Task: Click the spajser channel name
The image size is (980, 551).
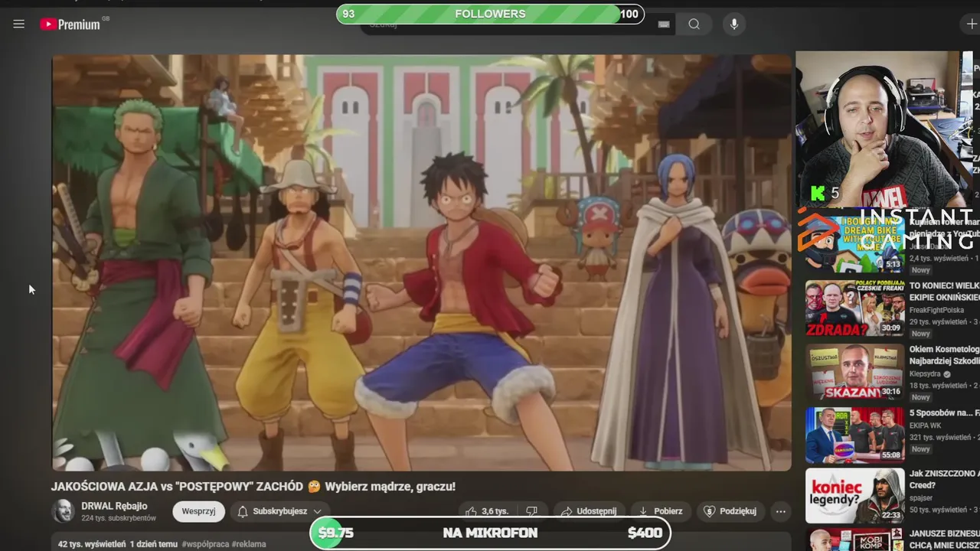Action: 920,498
